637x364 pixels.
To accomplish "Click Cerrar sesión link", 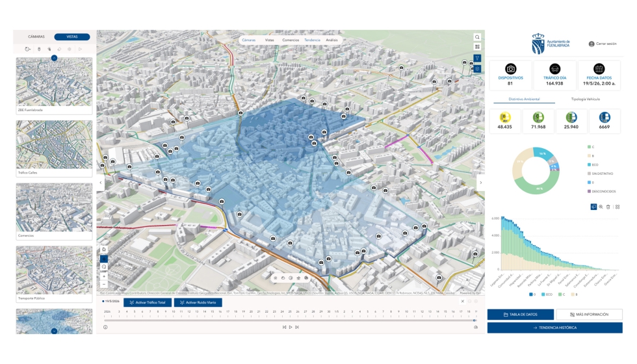I will 603,44.
